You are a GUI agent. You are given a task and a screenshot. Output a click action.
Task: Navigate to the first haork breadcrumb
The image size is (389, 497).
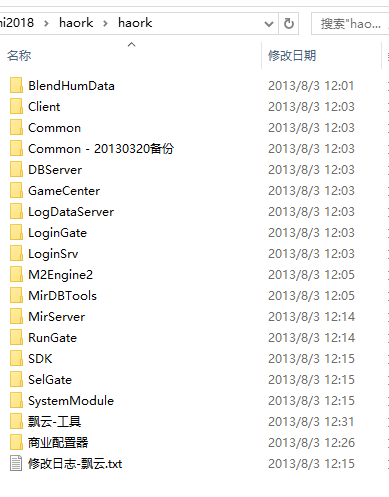tap(76, 23)
